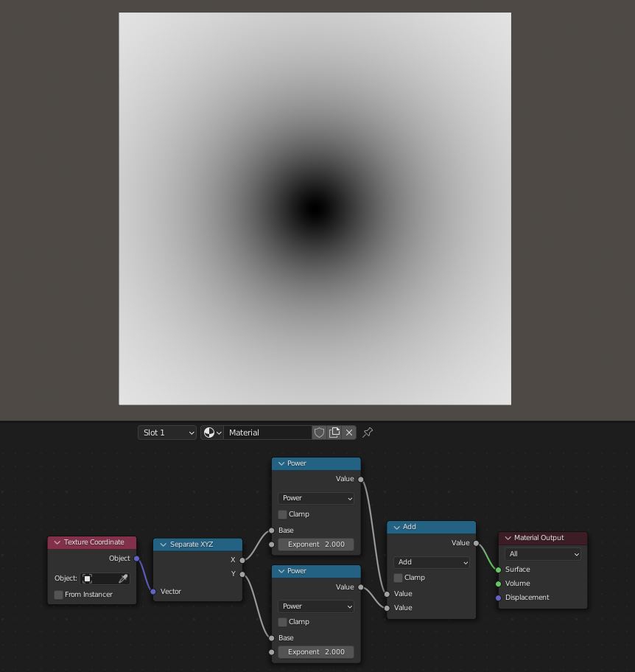Click the rendered gradient plane in viewport
635x672 pixels.
click(x=315, y=209)
